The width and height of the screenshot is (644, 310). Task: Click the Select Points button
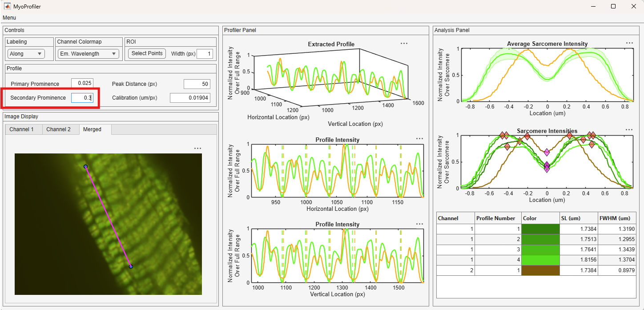click(x=147, y=53)
